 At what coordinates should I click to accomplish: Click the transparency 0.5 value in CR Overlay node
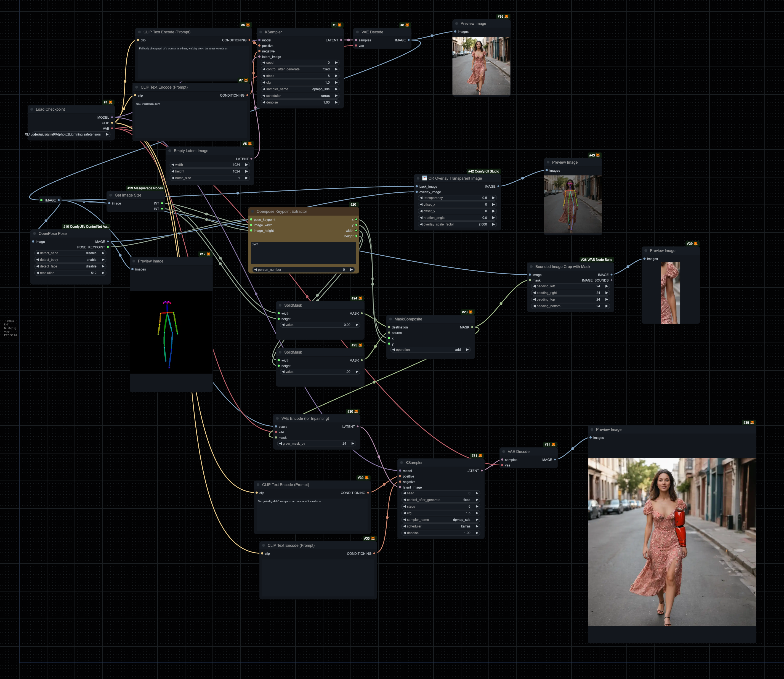484,198
